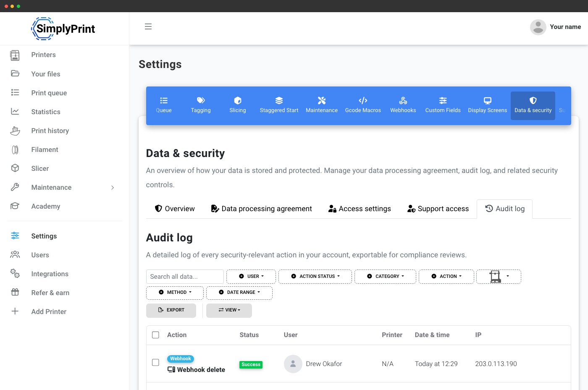Viewport: 588px width, 390px height.
Task: Open the VIEW dropdown button
Action: (229, 310)
